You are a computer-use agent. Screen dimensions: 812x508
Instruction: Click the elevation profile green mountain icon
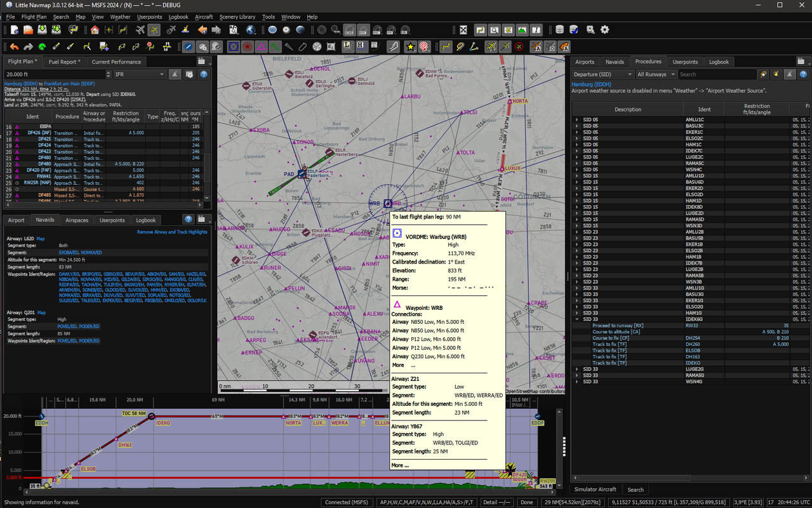(x=522, y=29)
